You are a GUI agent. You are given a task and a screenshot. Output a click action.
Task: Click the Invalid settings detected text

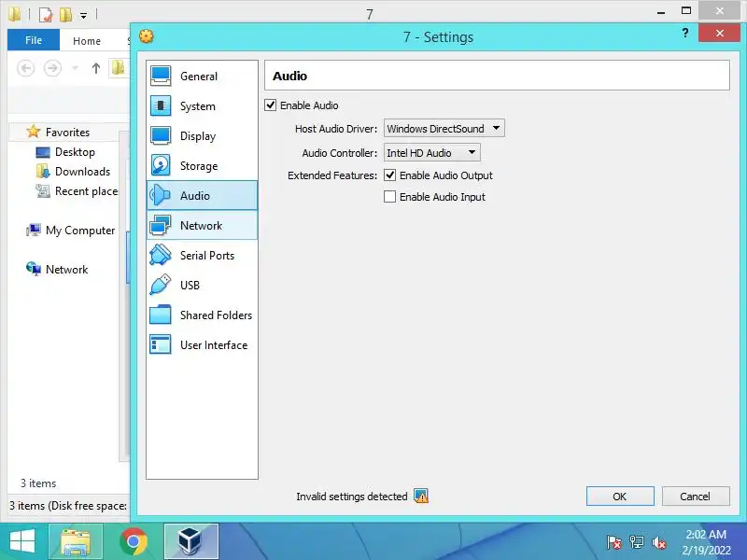coord(352,497)
